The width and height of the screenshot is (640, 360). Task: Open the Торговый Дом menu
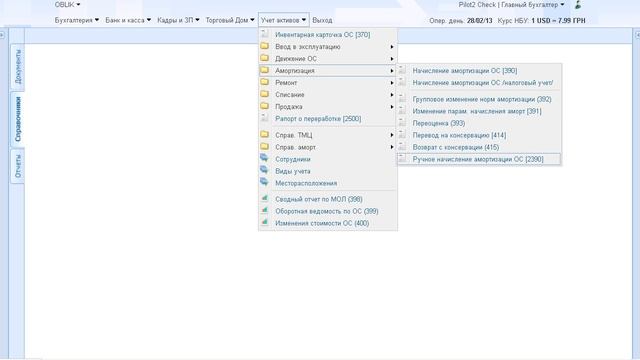coord(230,20)
